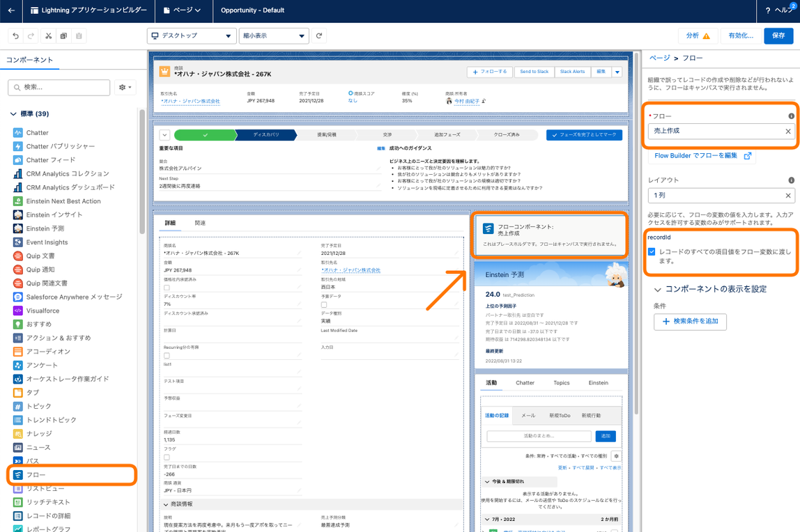
Task: Click the 保存 button
Action: [778, 36]
